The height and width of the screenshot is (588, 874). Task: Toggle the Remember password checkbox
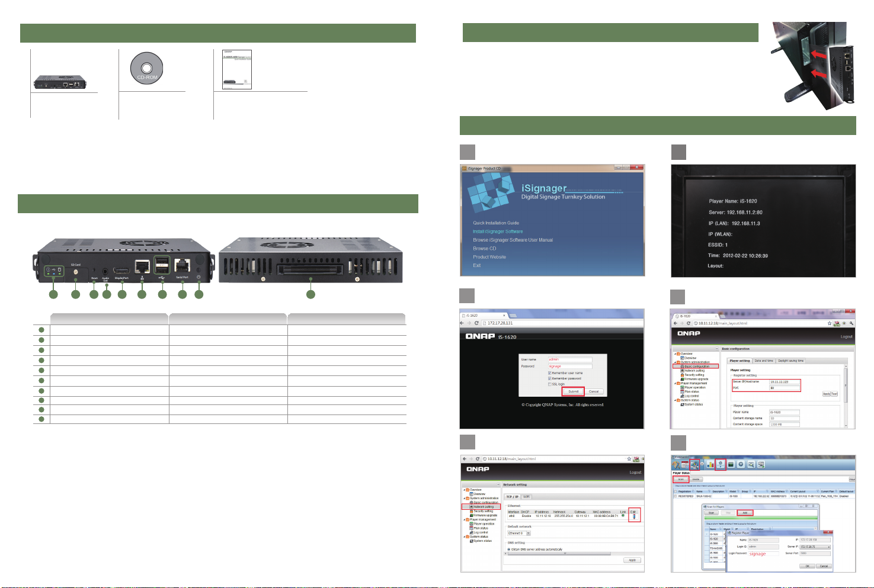[549, 378]
